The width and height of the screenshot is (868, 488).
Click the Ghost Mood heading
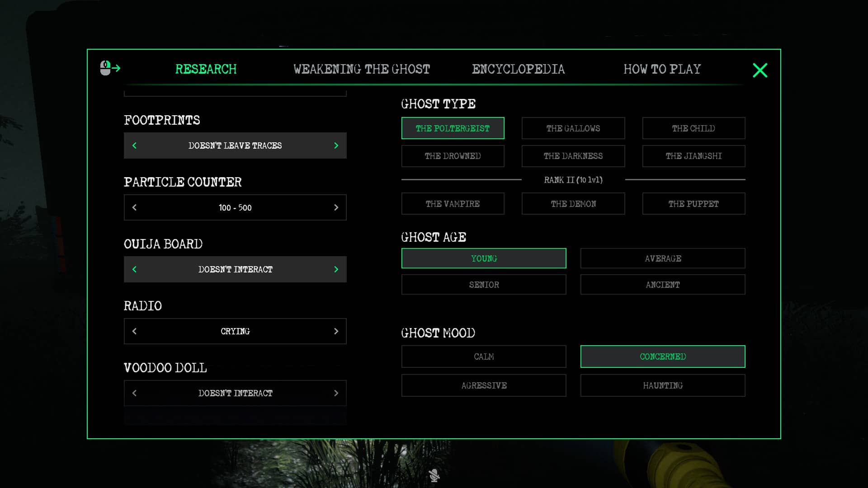(438, 333)
